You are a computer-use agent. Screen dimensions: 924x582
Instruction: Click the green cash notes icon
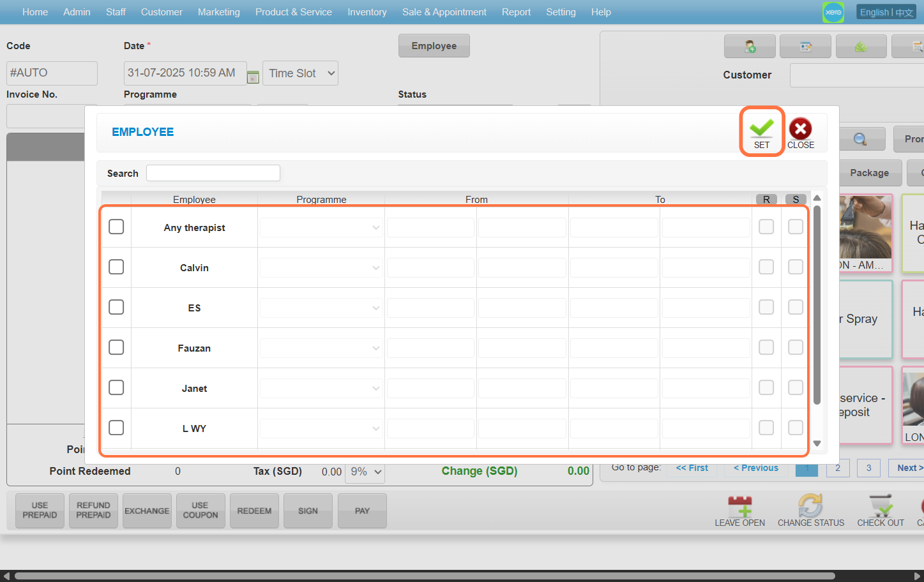tap(861, 47)
